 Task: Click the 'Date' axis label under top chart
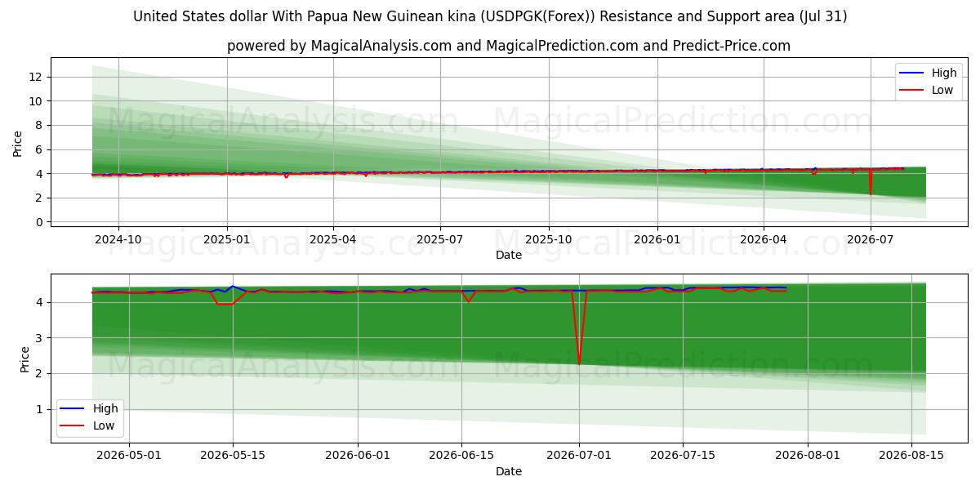coord(509,255)
